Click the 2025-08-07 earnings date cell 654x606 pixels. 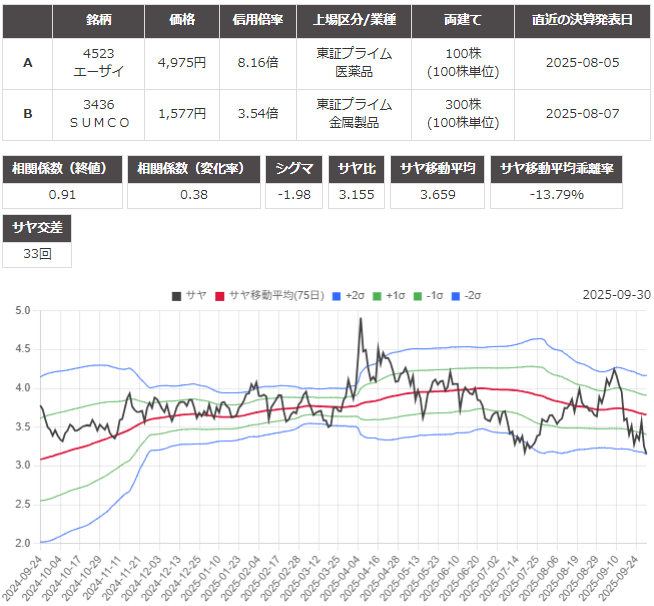[x=583, y=113]
